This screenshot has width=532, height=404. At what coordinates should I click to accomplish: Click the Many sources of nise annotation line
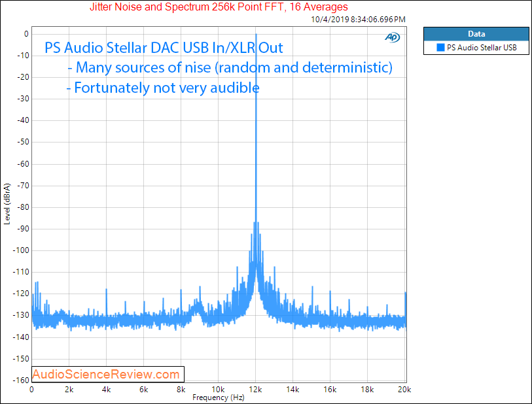[230, 67]
